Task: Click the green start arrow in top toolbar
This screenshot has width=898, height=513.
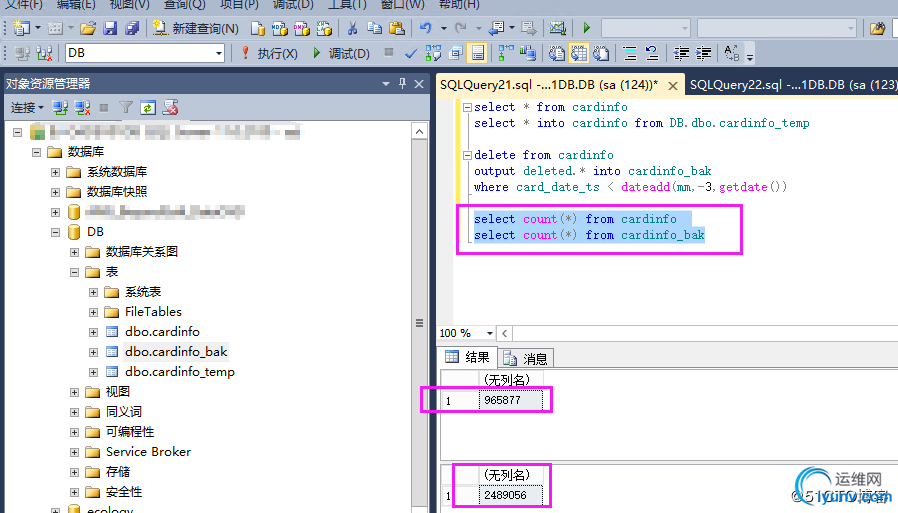Action: coord(586,28)
